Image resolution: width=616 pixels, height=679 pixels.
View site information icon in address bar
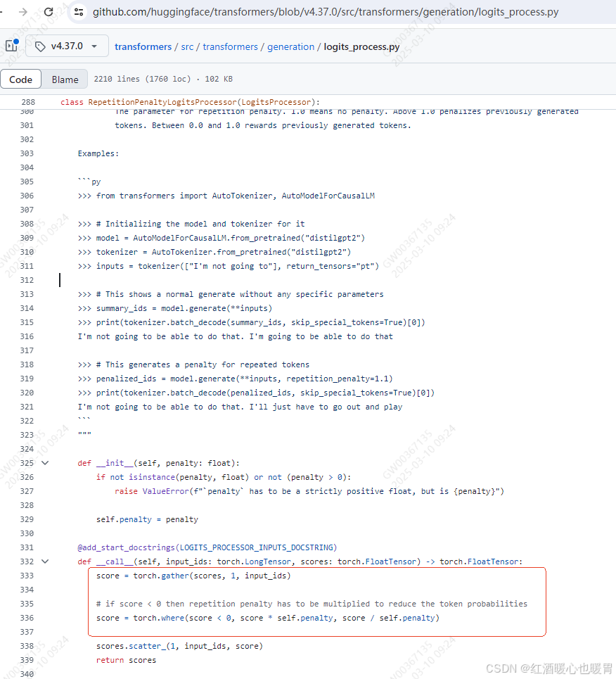[x=79, y=12]
